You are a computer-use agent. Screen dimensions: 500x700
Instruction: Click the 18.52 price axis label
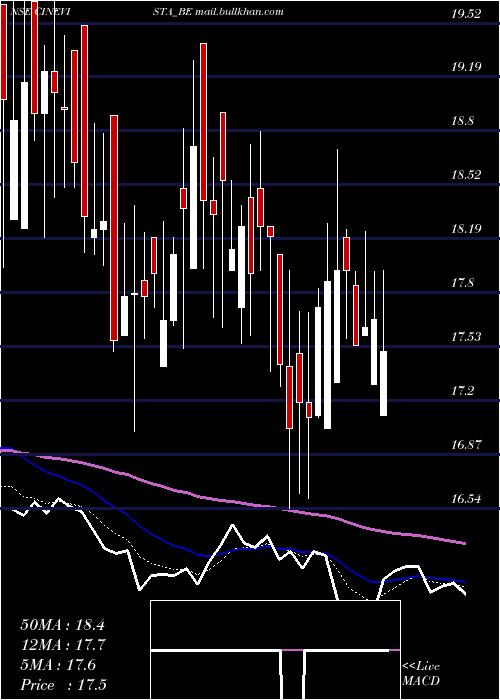tap(467, 175)
